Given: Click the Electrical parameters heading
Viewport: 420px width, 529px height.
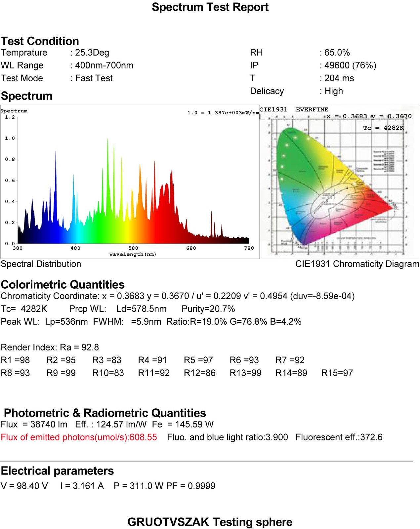Looking at the screenshot, I should pyautogui.click(x=57, y=471).
